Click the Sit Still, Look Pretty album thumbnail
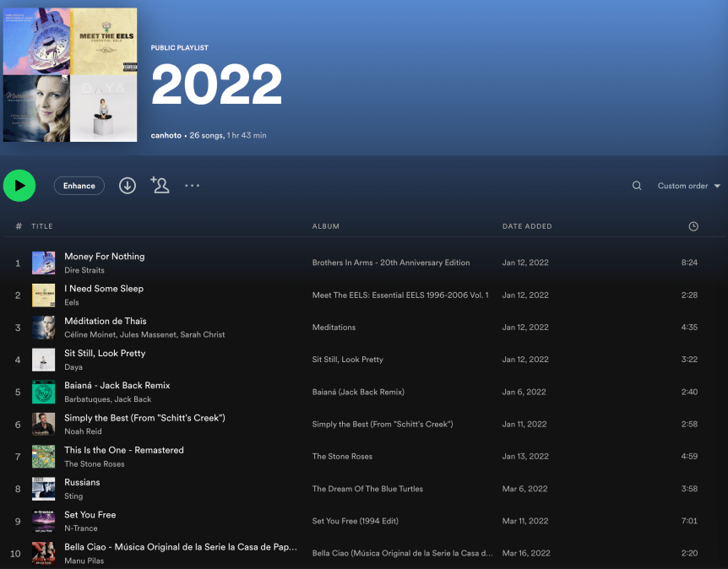 click(x=43, y=360)
